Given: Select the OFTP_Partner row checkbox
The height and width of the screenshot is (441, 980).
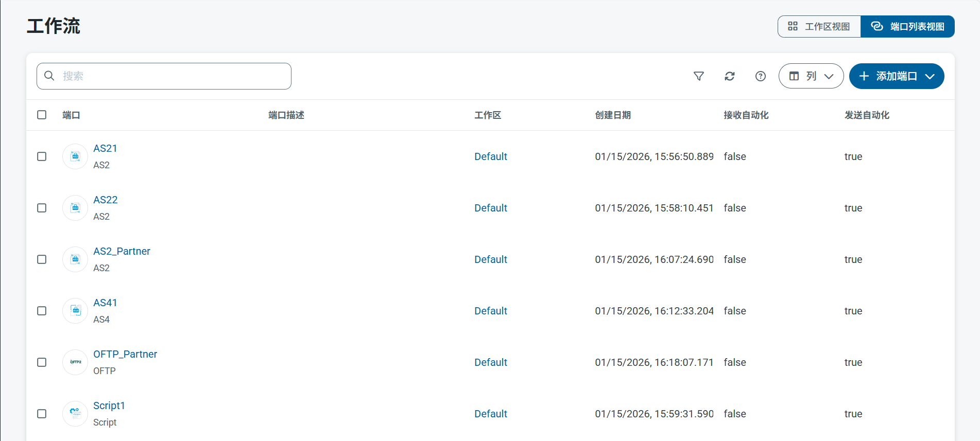Looking at the screenshot, I should click(x=42, y=362).
